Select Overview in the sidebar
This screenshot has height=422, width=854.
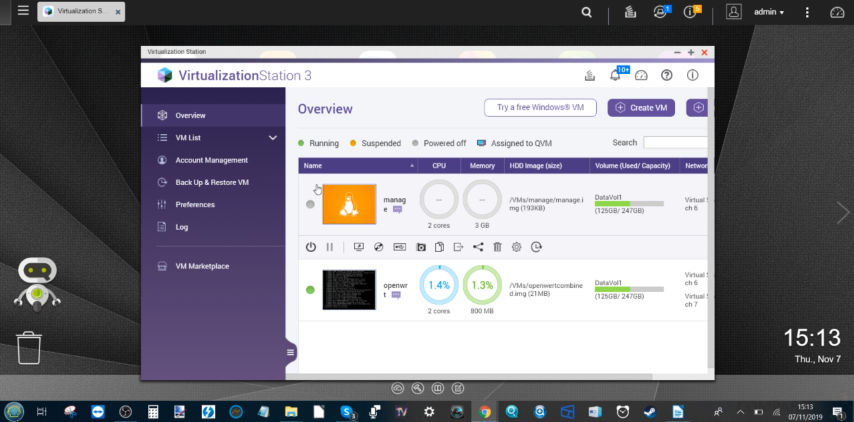213,115
